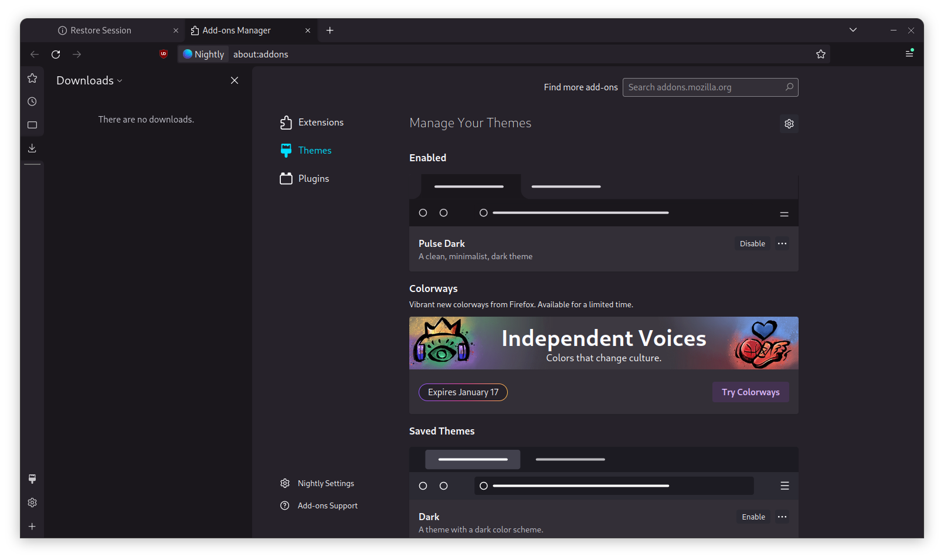This screenshot has height=560, width=944.
Task: Close the Downloads sidebar panel
Action: tap(235, 80)
